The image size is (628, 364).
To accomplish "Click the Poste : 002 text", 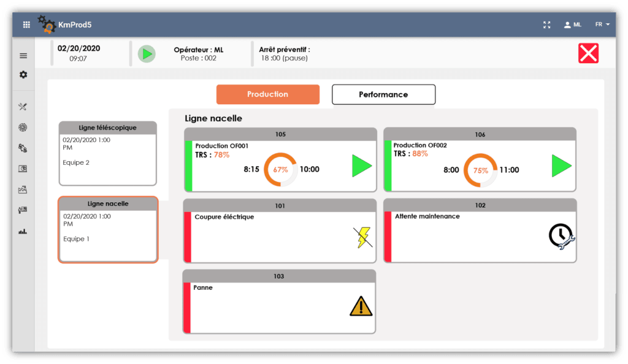I will [x=198, y=58].
